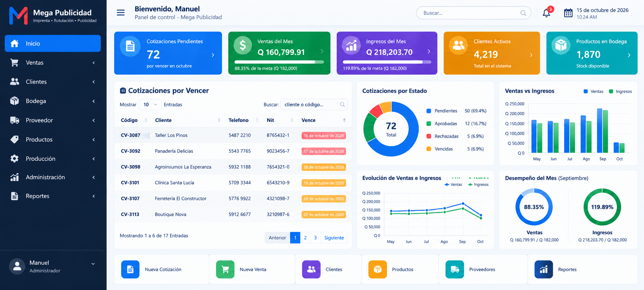Expand the Proveedor sidebar menu

tap(53, 120)
